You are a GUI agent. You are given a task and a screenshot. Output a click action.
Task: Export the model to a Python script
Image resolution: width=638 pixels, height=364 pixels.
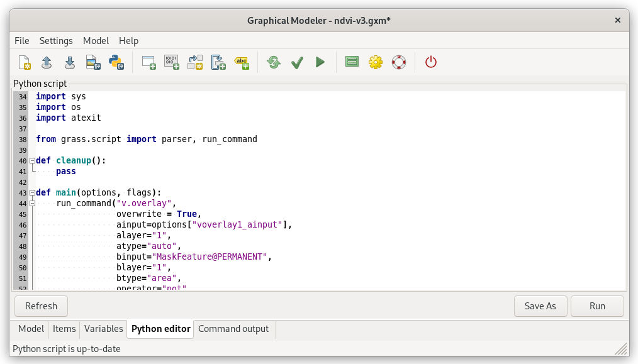pyautogui.click(x=116, y=62)
